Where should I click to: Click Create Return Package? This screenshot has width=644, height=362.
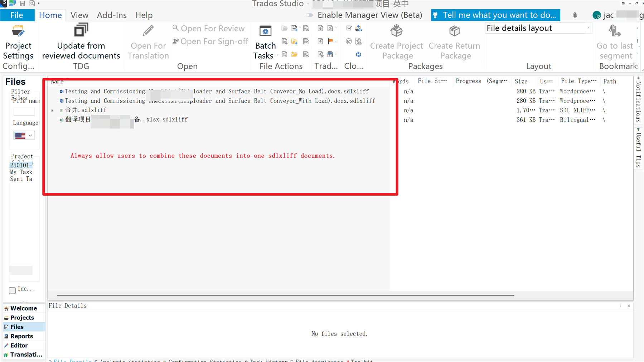[x=454, y=41]
